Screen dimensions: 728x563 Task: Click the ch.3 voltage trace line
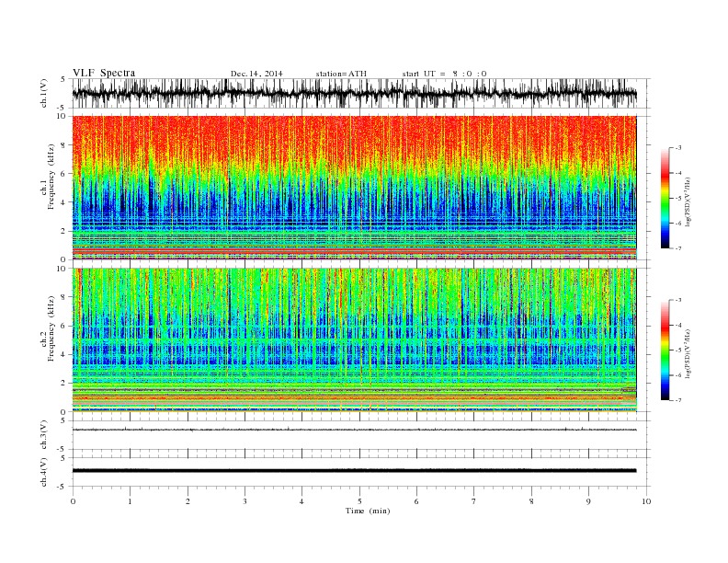click(x=354, y=430)
